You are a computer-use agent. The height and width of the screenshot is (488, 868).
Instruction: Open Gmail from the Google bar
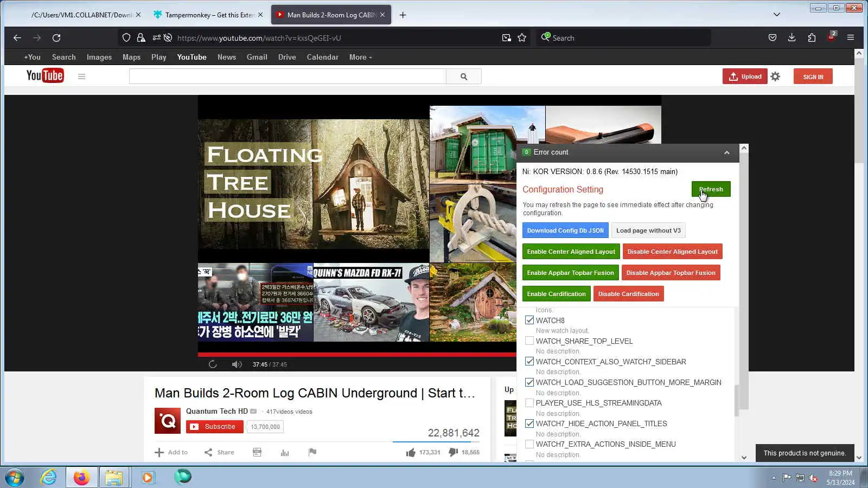pyautogui.click(x=257, y=57)
